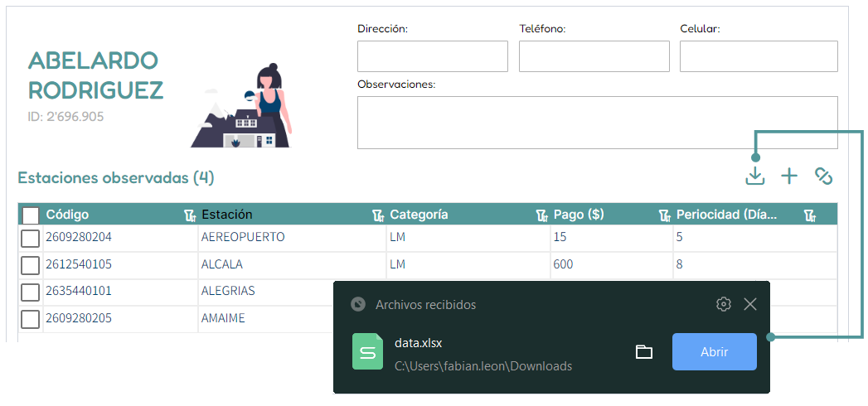
Task: Select code cell 2609280204
Action: [x=79, y=237]
